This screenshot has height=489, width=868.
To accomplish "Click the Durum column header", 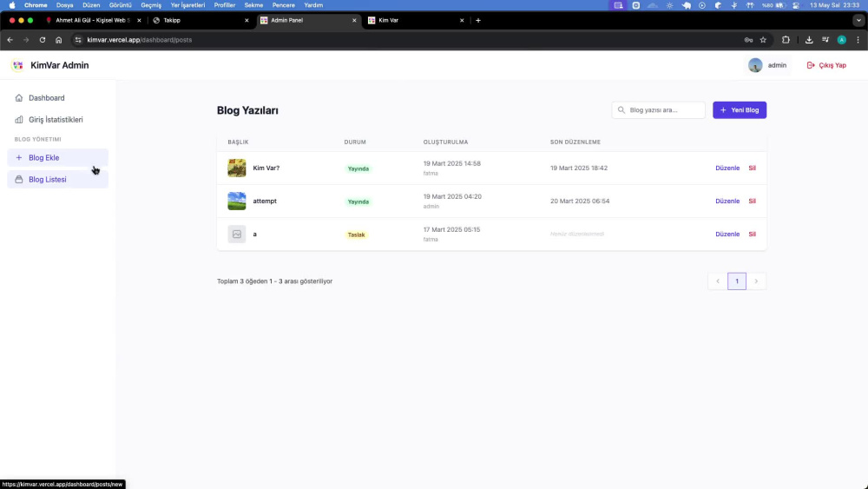I will click(355, 142).
